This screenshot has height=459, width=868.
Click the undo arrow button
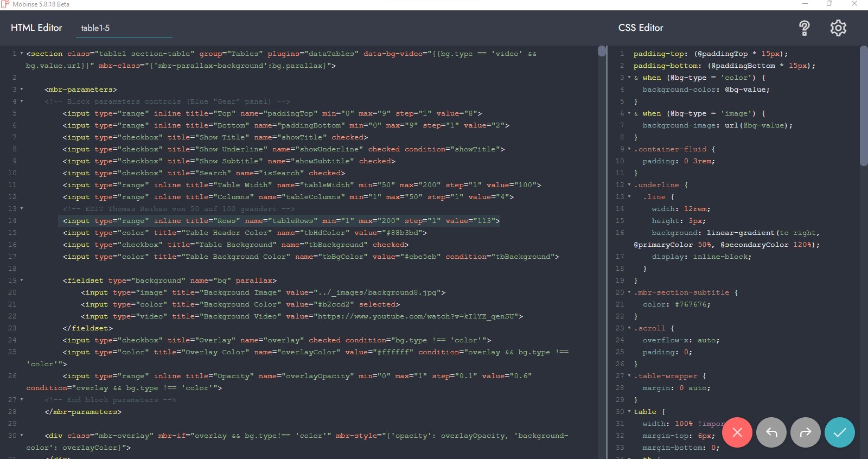pyautogui.click(x=771, y=432)
